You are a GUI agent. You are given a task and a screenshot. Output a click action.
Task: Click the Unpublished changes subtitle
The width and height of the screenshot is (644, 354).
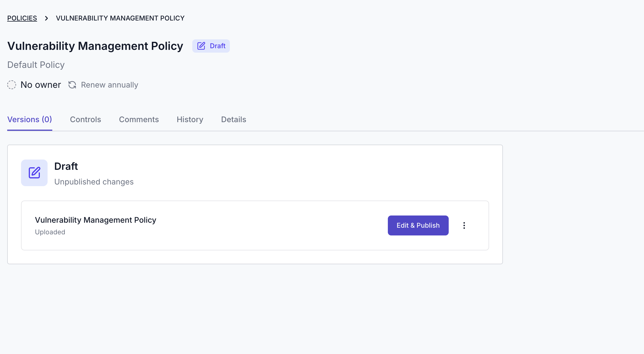pyautogui.click(x=94, y=182)
